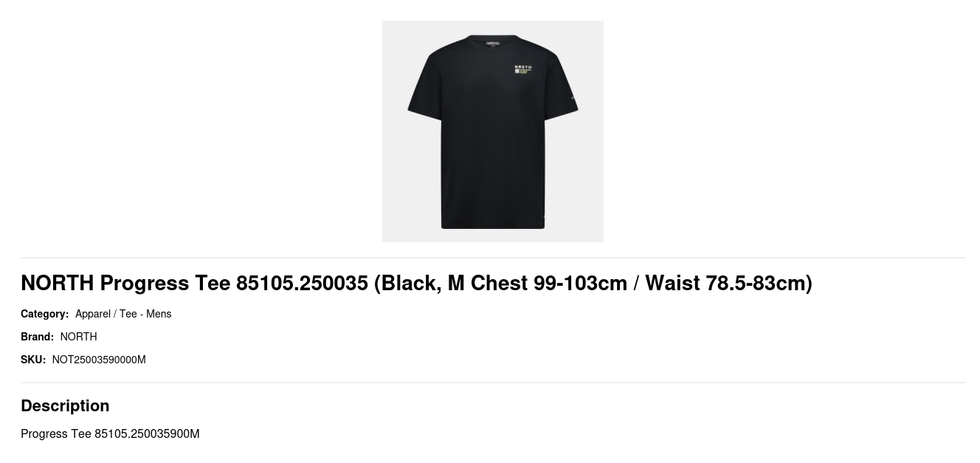
Task: Click the word Black in the product title
Action: pos(408,283)
